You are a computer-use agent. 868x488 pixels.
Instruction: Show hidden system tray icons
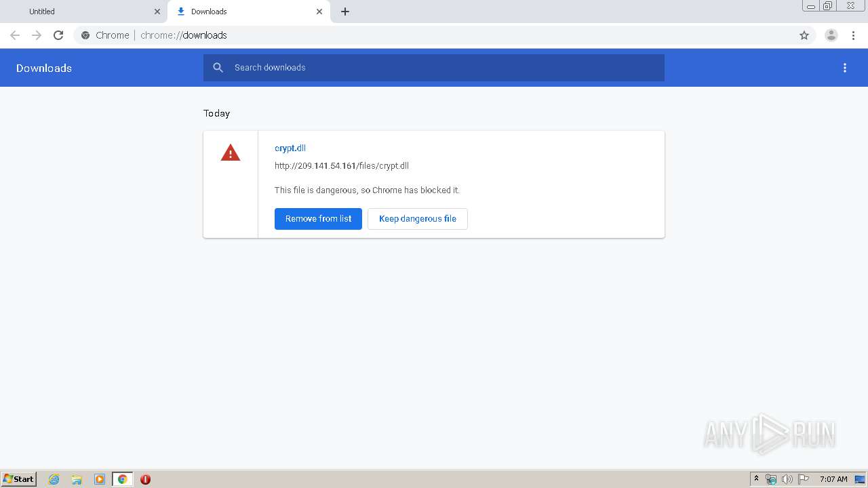coord(757,479)
